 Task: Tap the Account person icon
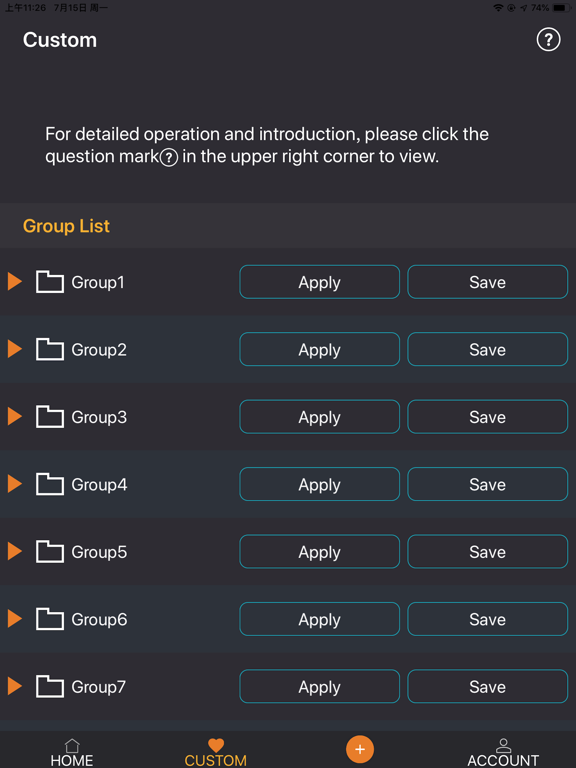[x=503, y=745]
